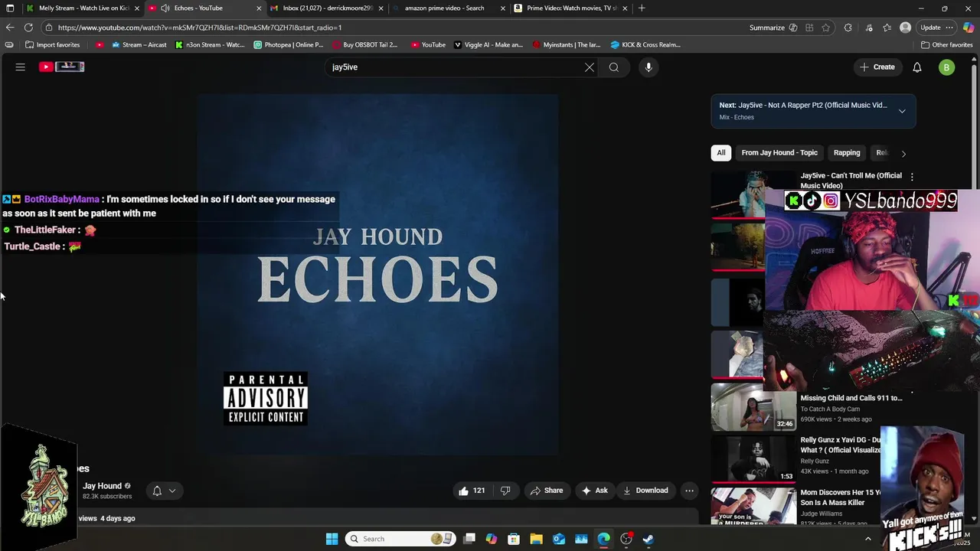This screenshot has height=551, width=980.
Task: Open the green B account avatar
Action: point(947,67)
